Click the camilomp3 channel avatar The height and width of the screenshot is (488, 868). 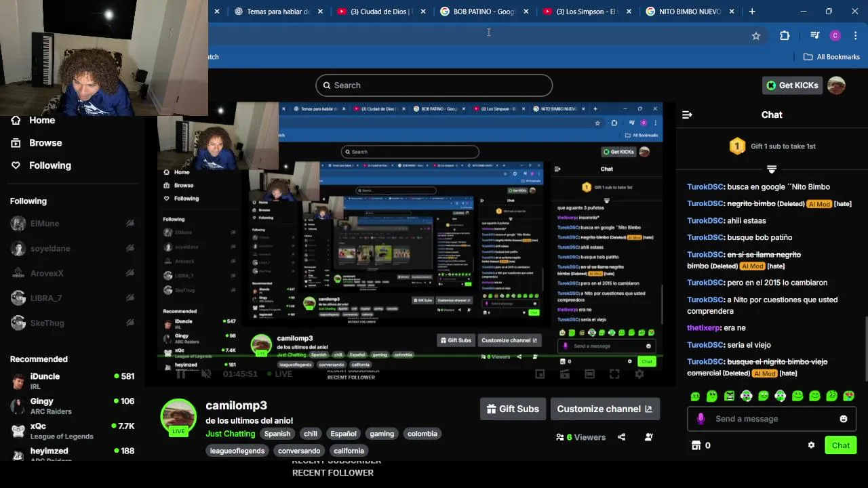(178, 416)
